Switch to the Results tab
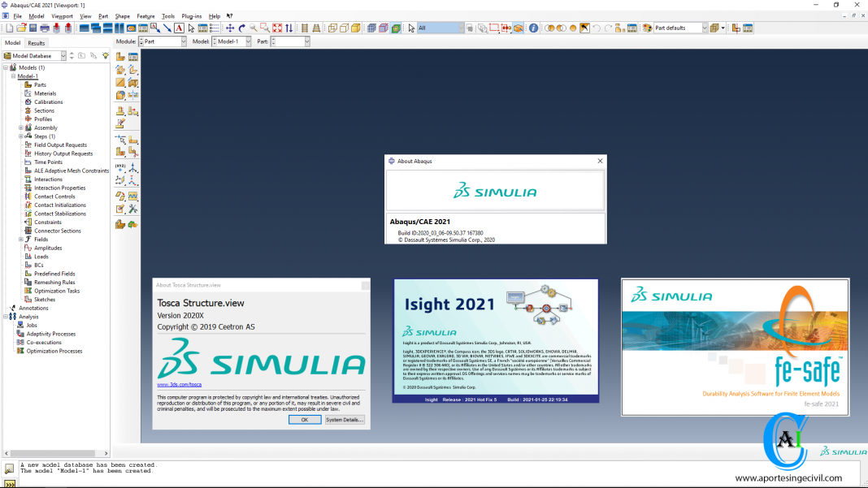 [x=36, y=43]
